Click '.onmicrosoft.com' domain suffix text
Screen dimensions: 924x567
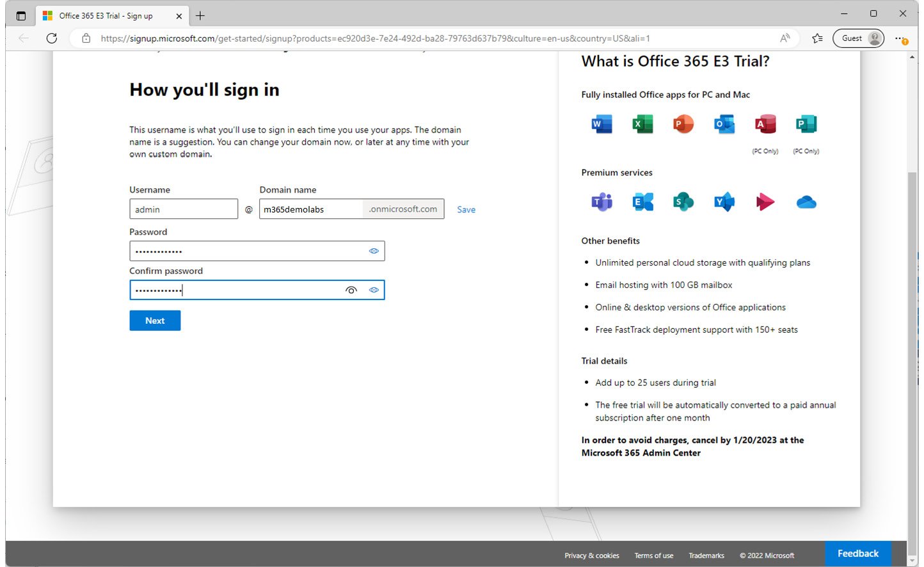(403, 209)
